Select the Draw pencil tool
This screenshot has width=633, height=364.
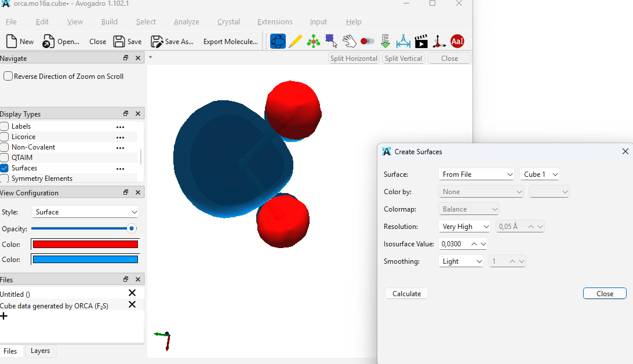click(x=296, y=41)
